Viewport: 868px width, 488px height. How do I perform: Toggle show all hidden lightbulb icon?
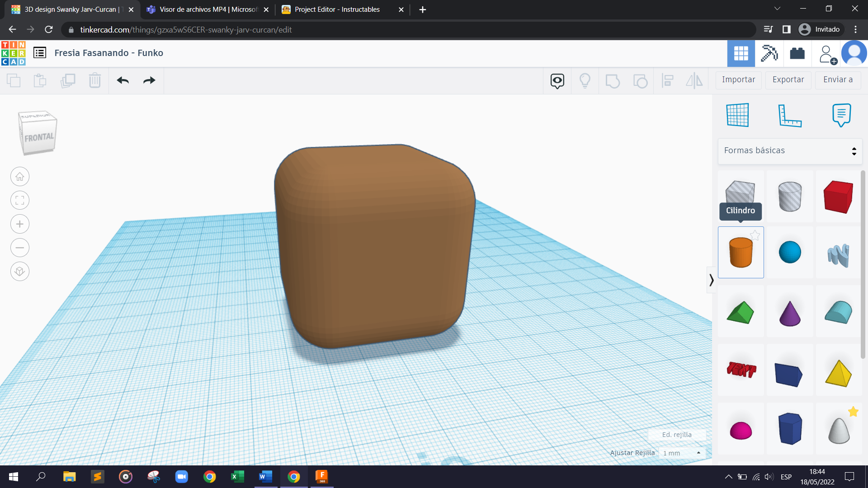tap(585, 80)
